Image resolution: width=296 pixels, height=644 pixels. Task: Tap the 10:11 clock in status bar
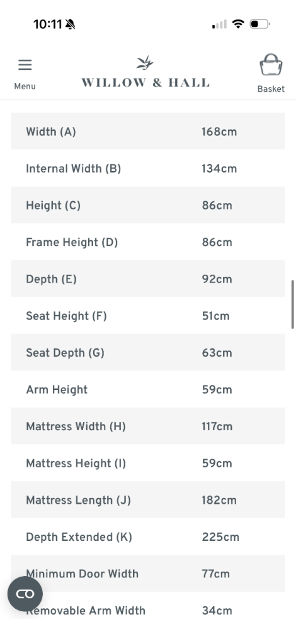tap(48, 25)
